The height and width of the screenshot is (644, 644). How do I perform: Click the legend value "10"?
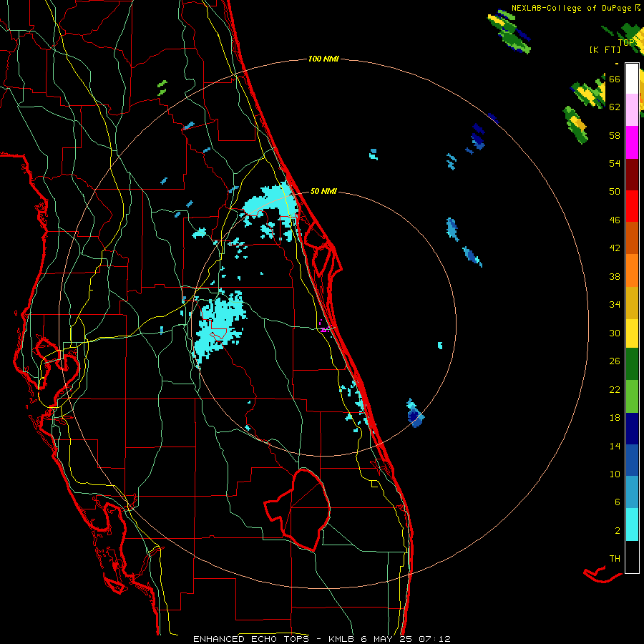click(615, 474)
